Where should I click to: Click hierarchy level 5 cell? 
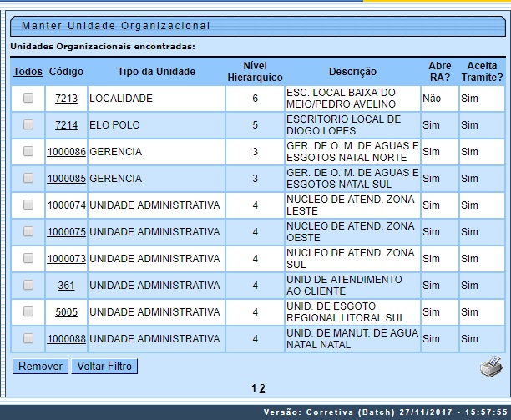[255, 125]
